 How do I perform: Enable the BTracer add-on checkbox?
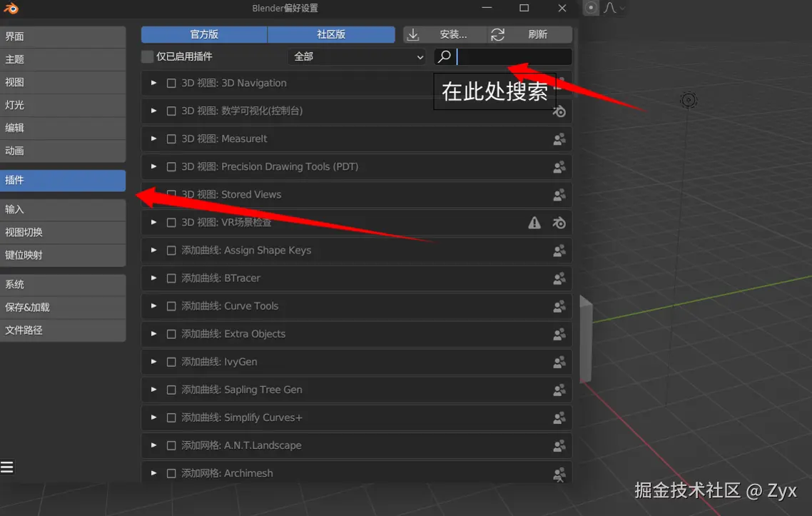click(x=171, y=279)
